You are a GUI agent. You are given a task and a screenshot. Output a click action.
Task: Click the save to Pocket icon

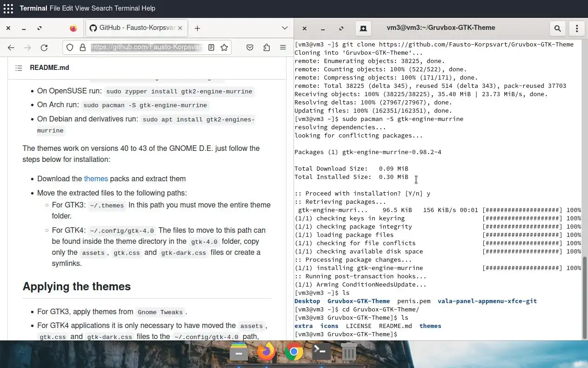tap(250, 47)
